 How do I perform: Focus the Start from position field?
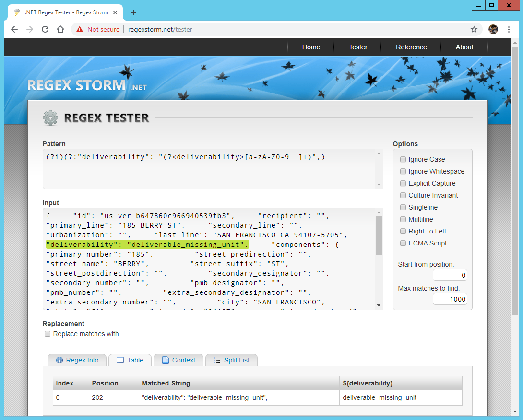click(450, 275)
